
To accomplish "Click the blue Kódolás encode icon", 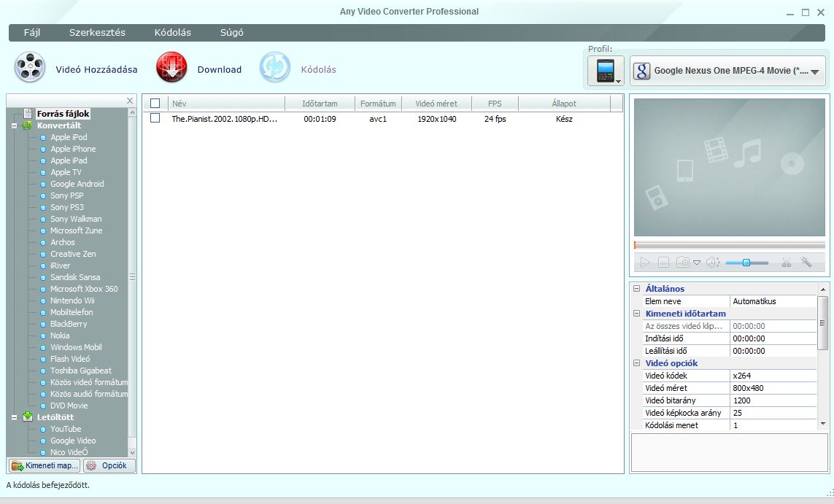I will (x=274, y=68).
